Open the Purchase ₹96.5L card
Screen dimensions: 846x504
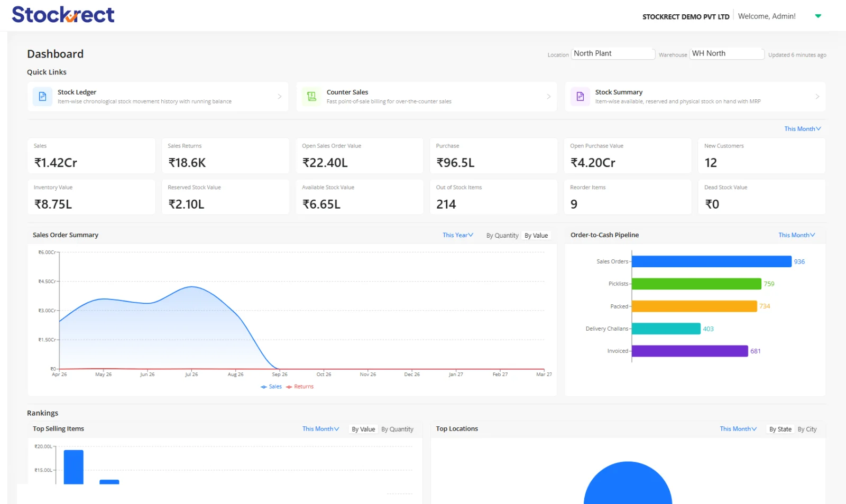(494, 156)
